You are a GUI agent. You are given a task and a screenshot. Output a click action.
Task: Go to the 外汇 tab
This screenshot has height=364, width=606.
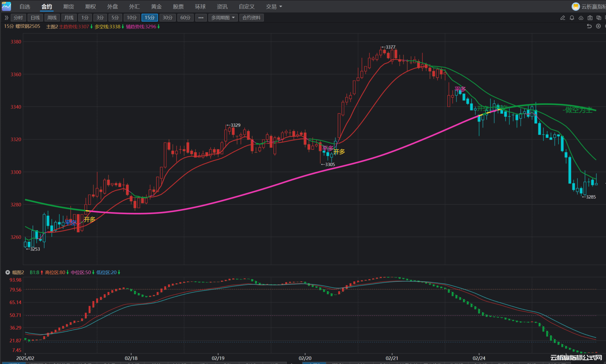point(135,6)
